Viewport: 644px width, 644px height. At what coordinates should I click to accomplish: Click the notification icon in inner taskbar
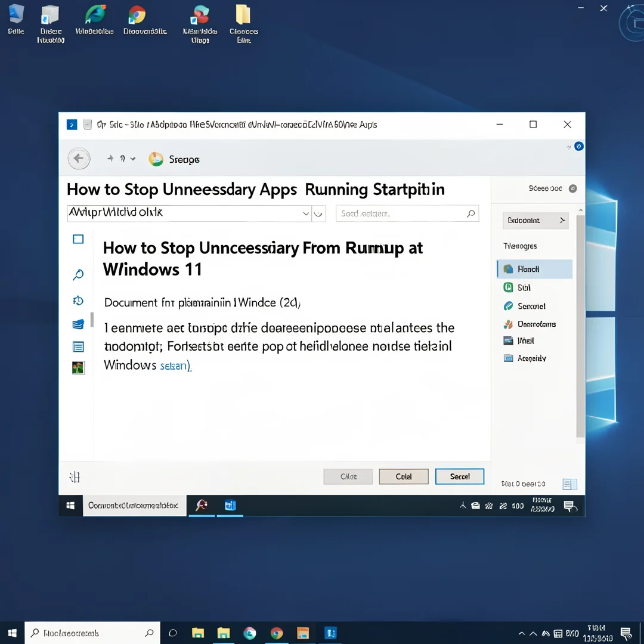[570, 507]
